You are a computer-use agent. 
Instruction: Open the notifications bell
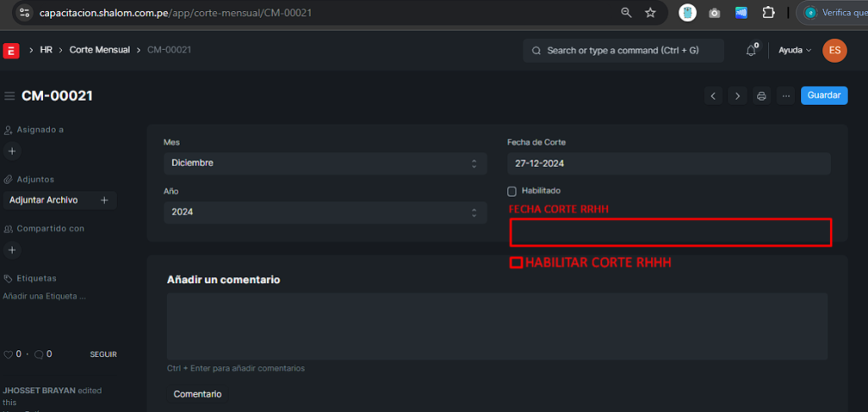pyautogui.click(x=751, y=50)
